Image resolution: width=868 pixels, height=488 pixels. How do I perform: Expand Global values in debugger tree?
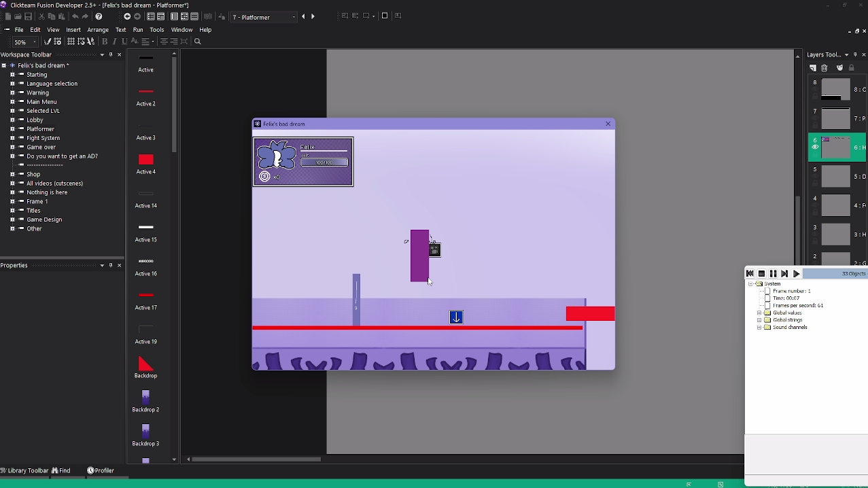[759, 313]
